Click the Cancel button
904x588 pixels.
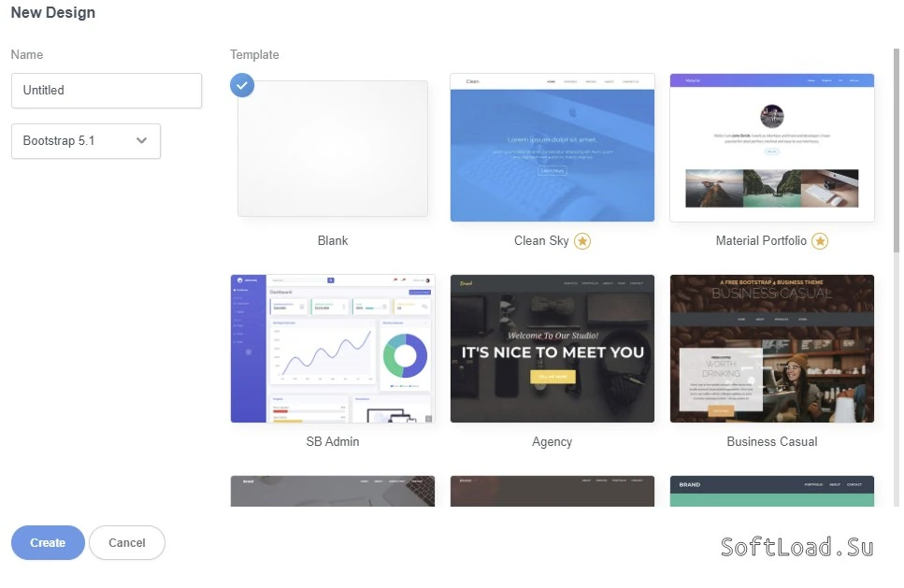coord(127,542)
